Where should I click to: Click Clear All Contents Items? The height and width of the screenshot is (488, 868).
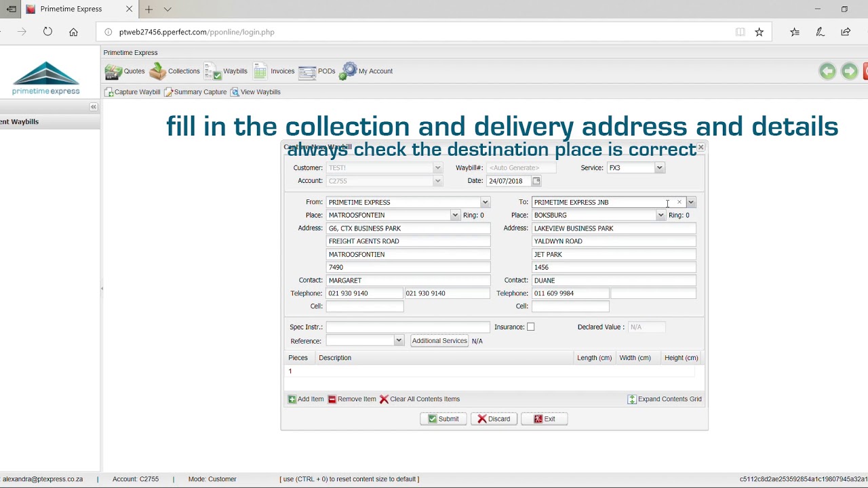[x=420, y=399]
